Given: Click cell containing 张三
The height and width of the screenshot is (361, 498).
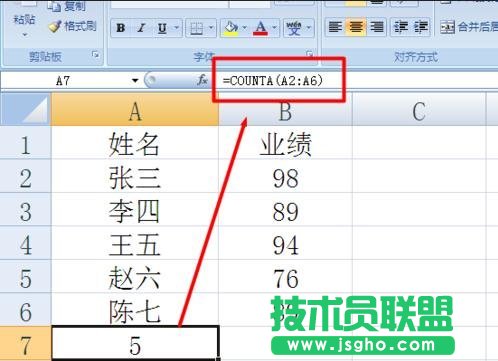Looking at the screenshot, I should pos(135,177).
